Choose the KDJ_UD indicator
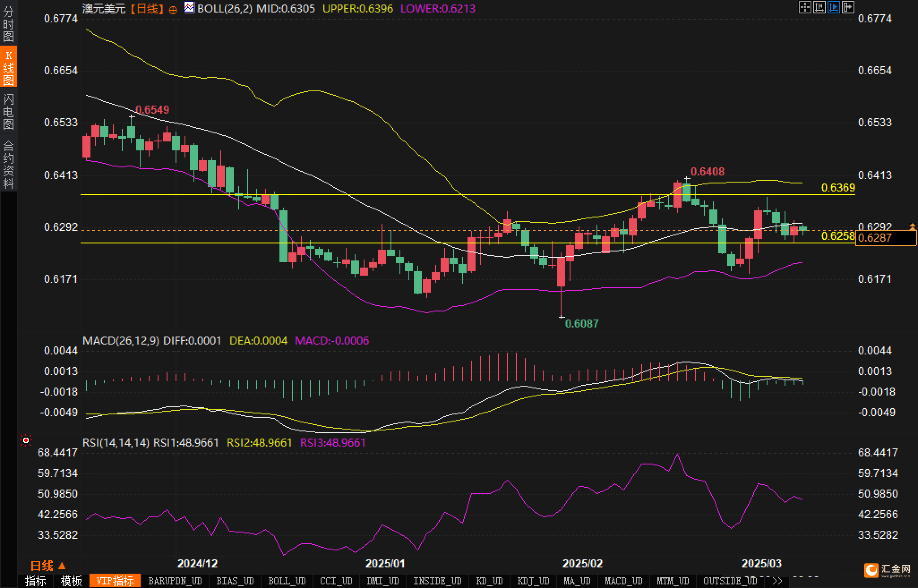 [533, 581]
